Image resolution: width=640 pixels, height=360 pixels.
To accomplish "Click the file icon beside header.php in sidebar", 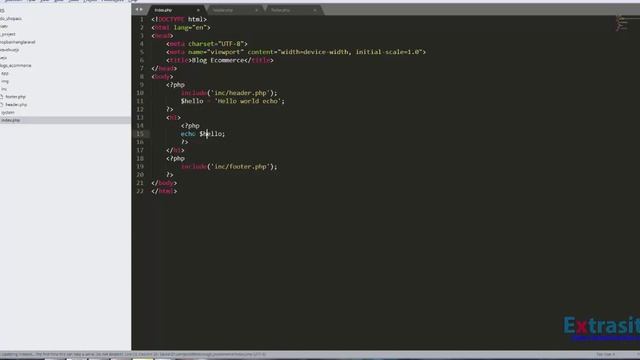I will coord(2,104).
